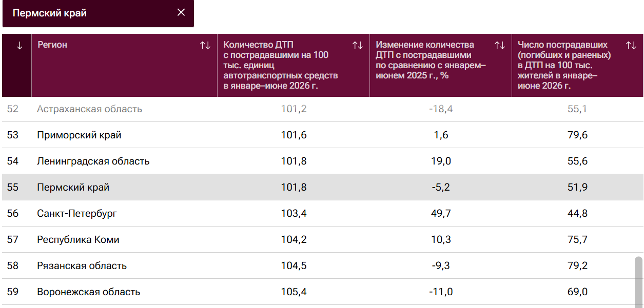Click the Число пострадавших header text
The width and height of the screenshot is (644, 308).
click(564, 65)
